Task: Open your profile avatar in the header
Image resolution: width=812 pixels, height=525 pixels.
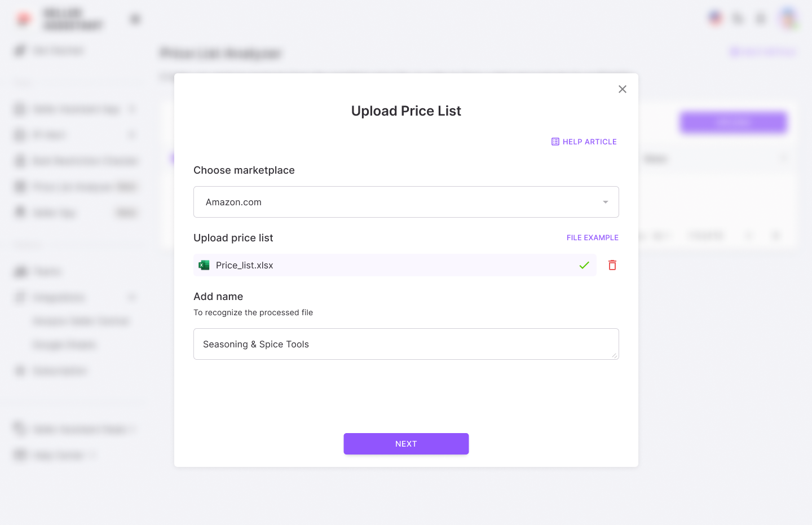Action: click(x=788, y=17)
